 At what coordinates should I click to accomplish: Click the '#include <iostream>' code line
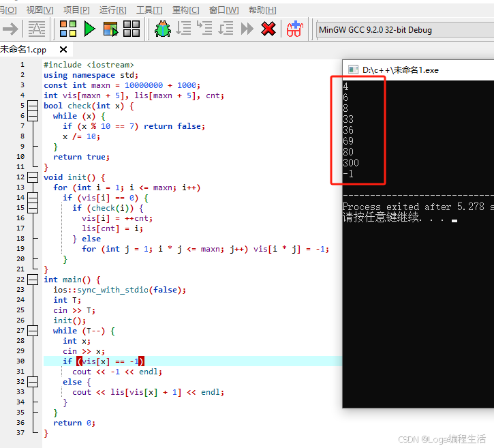pyautogui.click(x=89, y=65)
